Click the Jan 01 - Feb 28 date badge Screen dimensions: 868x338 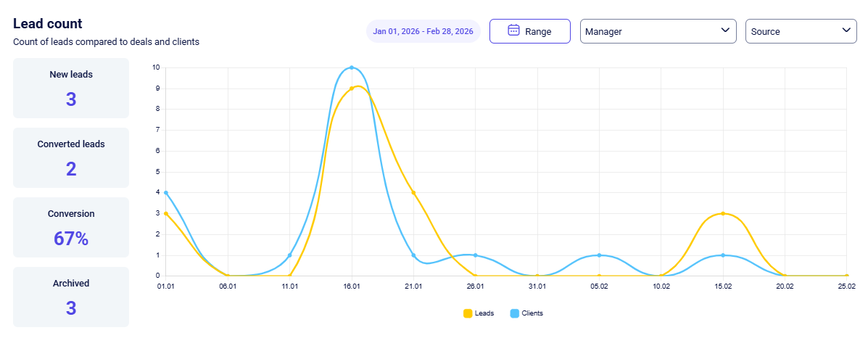coord(423,31)
